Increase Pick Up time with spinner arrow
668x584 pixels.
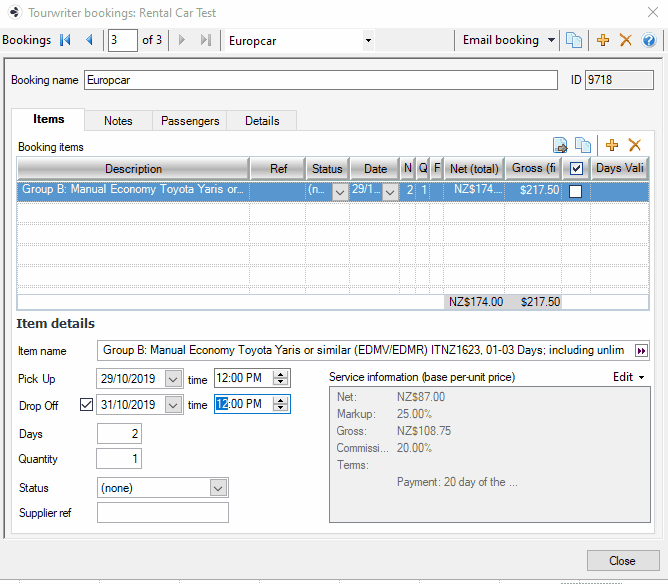(x=281, y=375)
